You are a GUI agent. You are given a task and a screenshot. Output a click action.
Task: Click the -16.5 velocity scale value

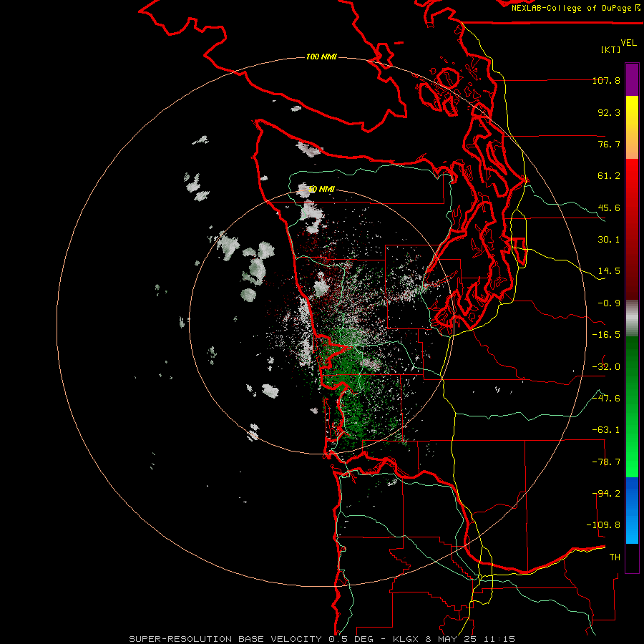606,335
